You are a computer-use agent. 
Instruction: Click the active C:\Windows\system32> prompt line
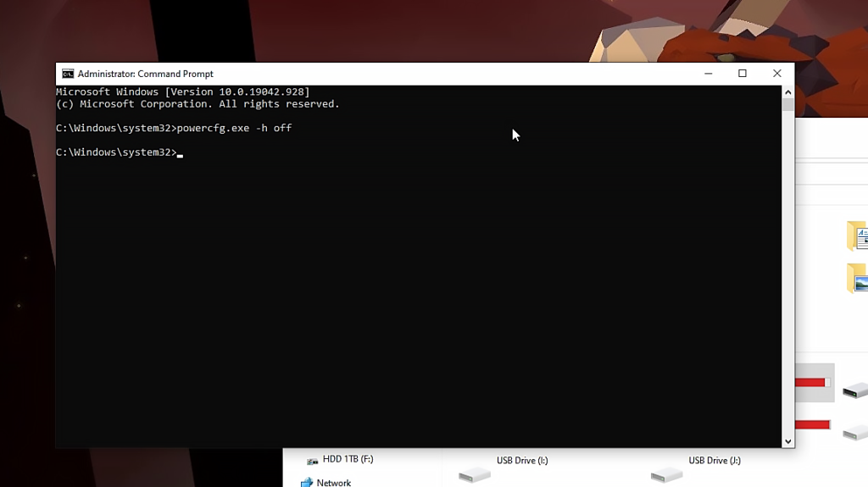[120, 152]
